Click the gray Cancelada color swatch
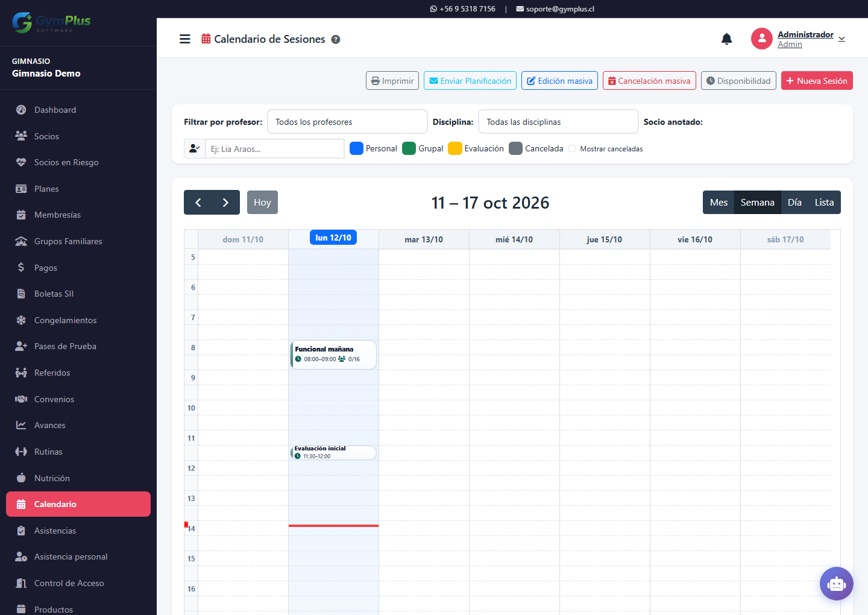Image resolution: width=868 pixels, height=615 pixels. (x=515, y=148)
